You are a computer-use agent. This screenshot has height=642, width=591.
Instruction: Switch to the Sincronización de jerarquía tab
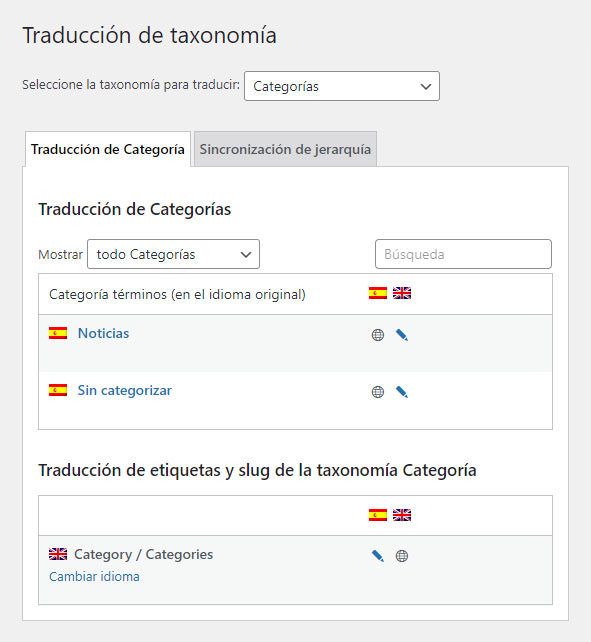click(x=285, y=149)
